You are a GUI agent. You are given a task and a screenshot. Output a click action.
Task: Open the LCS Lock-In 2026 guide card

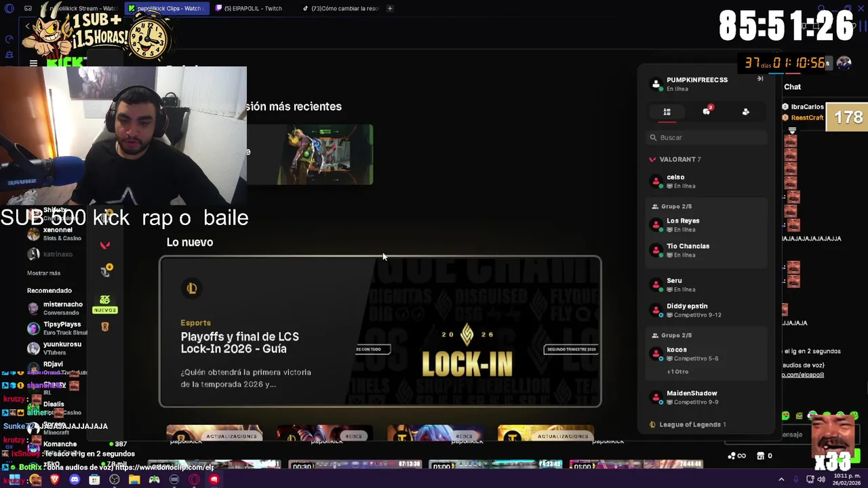(380, 331)
